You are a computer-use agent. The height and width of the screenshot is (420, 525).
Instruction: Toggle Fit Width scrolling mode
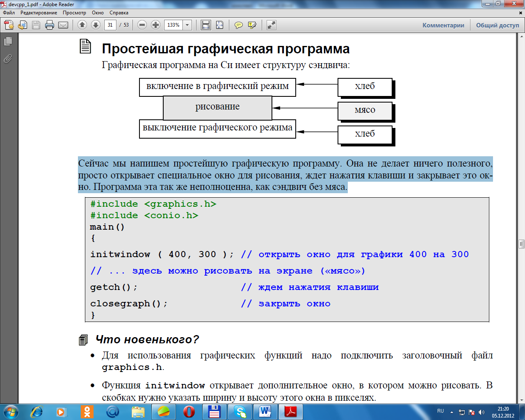tap(206, 25)
